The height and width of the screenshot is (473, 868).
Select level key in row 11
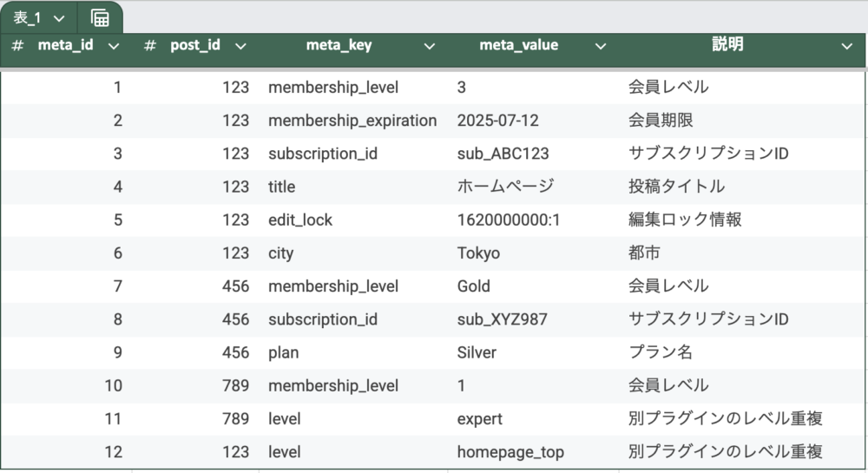285,419
